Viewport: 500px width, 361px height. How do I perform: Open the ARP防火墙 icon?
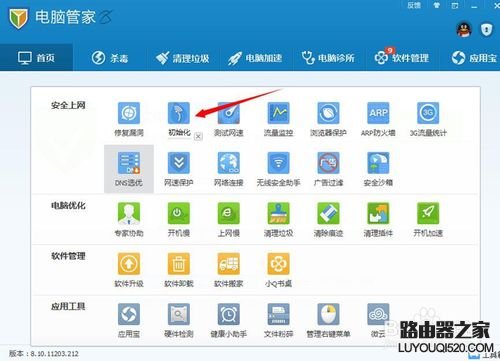coord(378,113)
